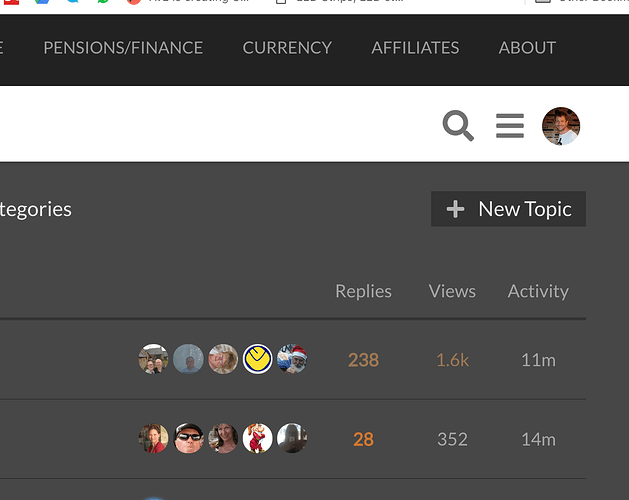Viewport: 629px width, 500px height.
Task: Open the 14m activity timestamp
Action: pos(538,439)
